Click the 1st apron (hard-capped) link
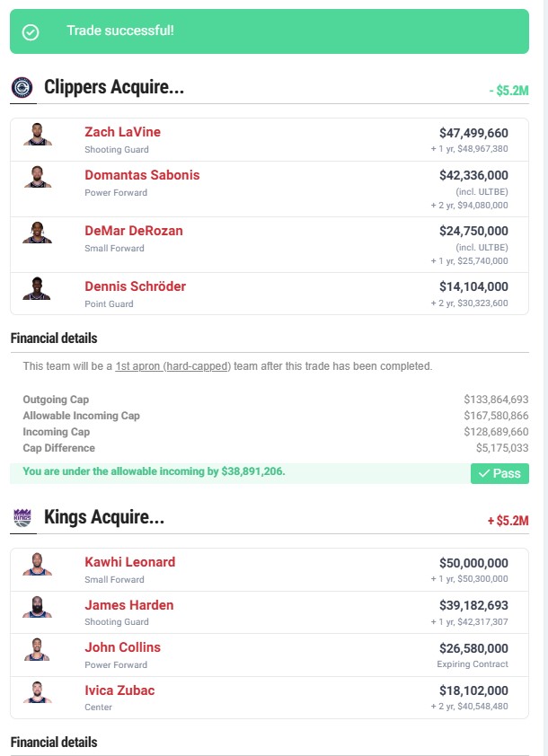This screenshot has width=548, height=756. pyautogui.click(x=172, y=366)
